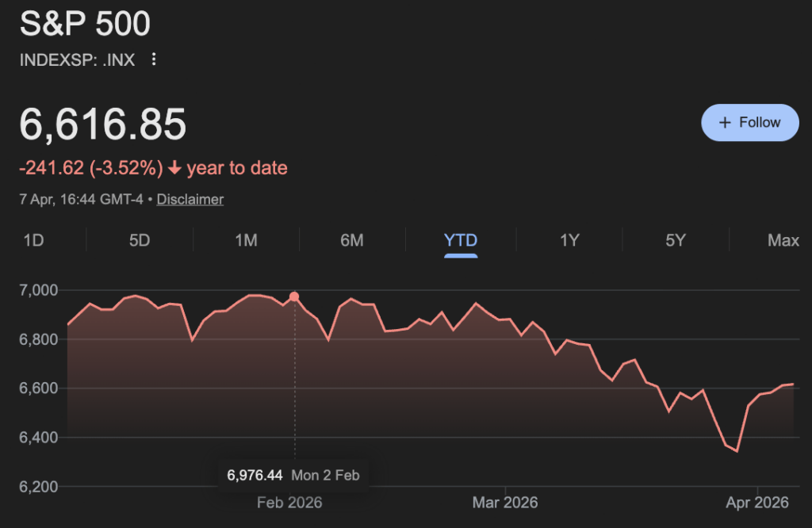Click the 6,616.85 current price
The image size is (812, 528).
click(103, 124)
